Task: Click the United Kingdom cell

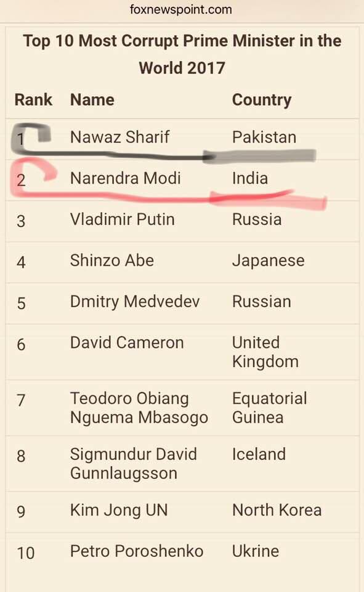Action: (x=265, y=352)
